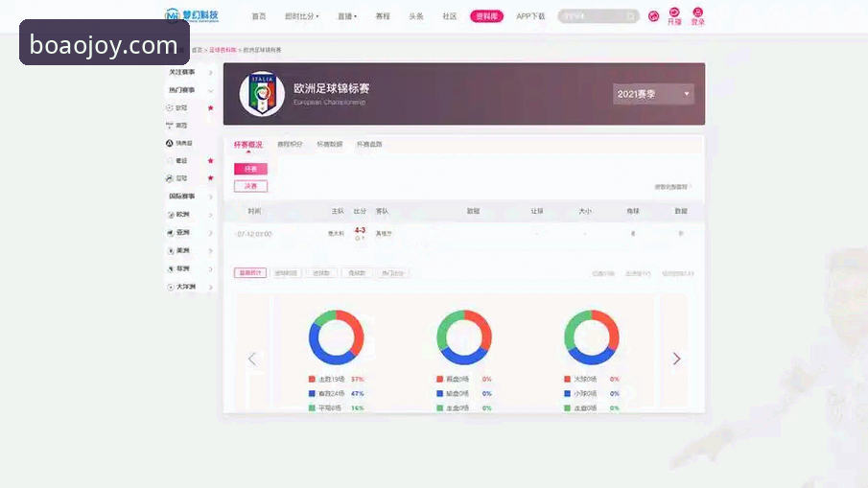Toggle the star in row just above 国际赛事
The height and width of the screenshot is (488, 868).
210,178
